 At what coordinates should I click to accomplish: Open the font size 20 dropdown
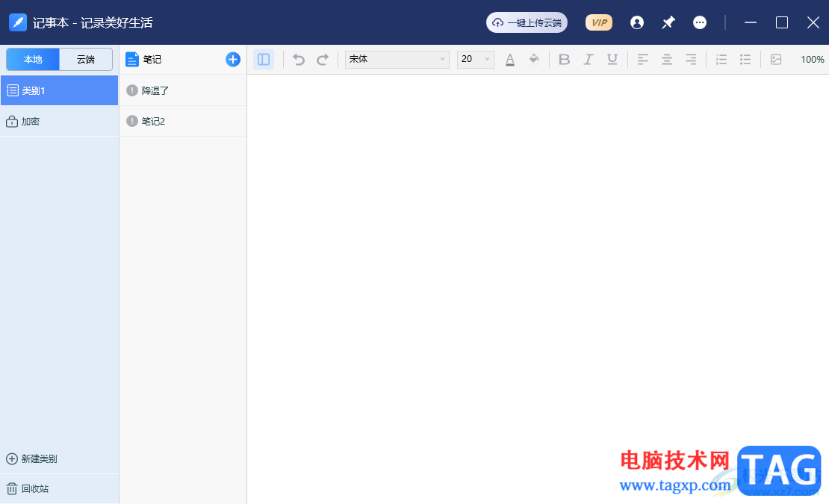point(475,59)
